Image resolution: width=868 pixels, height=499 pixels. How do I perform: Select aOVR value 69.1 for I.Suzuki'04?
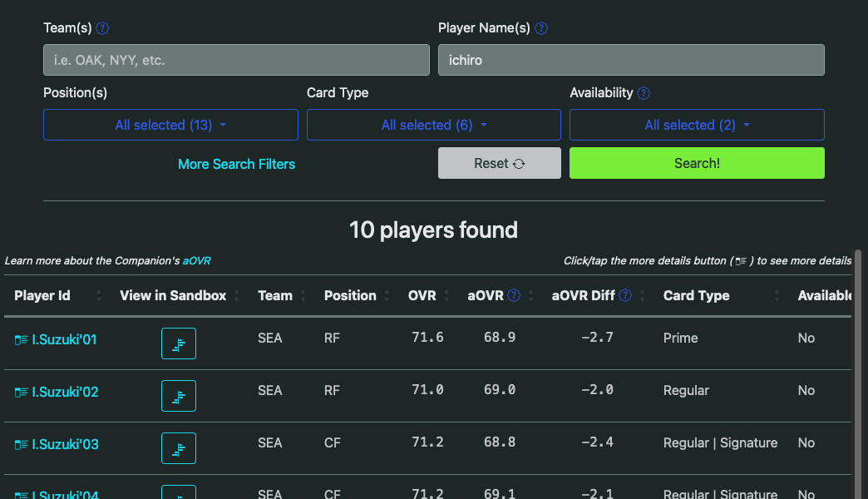[x=500, y=493]
